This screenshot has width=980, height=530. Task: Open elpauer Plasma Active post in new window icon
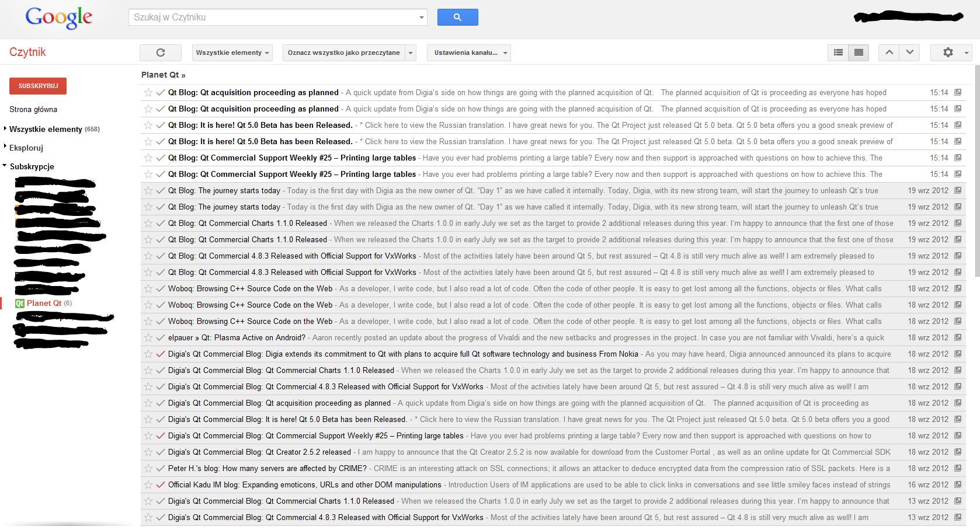958,337
